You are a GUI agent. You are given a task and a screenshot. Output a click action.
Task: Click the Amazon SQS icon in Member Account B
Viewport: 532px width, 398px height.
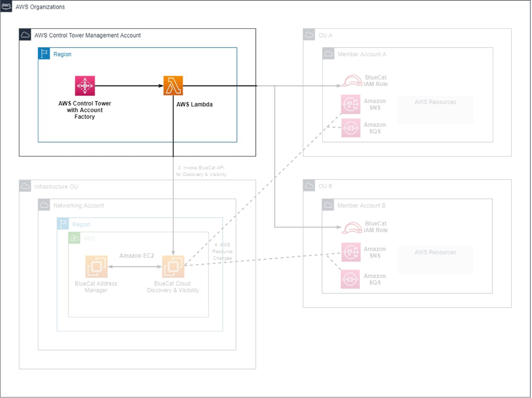tap(350, 279)
